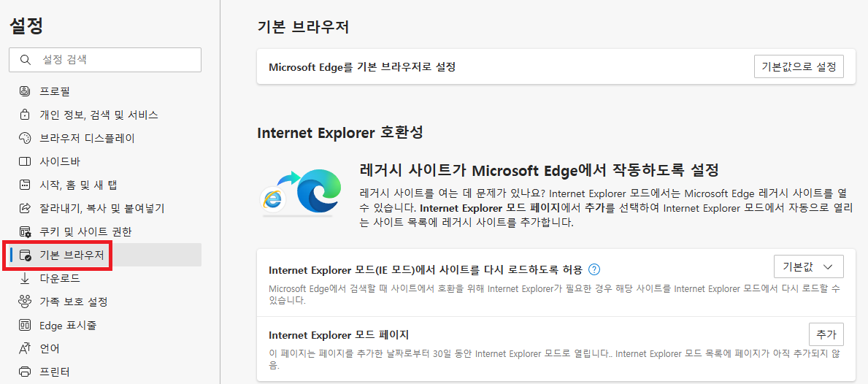Click the 'Internet Explorer 모드 페이지' row title
Viewport: 868px width, 384px height.
[338, 335]
